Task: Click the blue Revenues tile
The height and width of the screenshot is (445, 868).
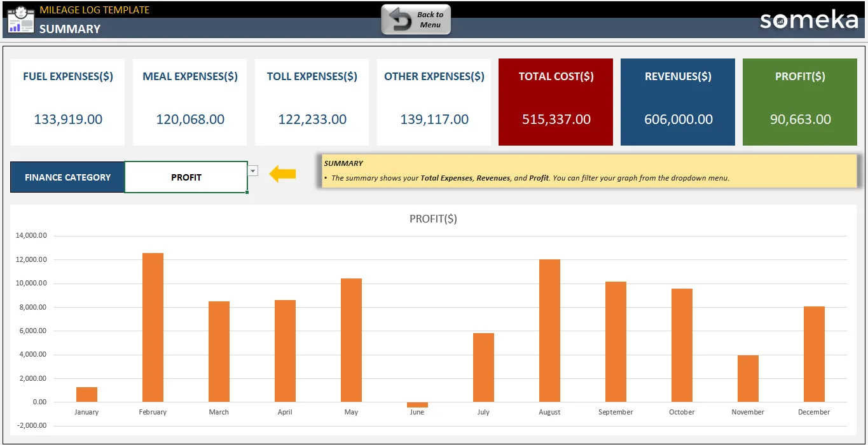Action: (x=678, y=102)
